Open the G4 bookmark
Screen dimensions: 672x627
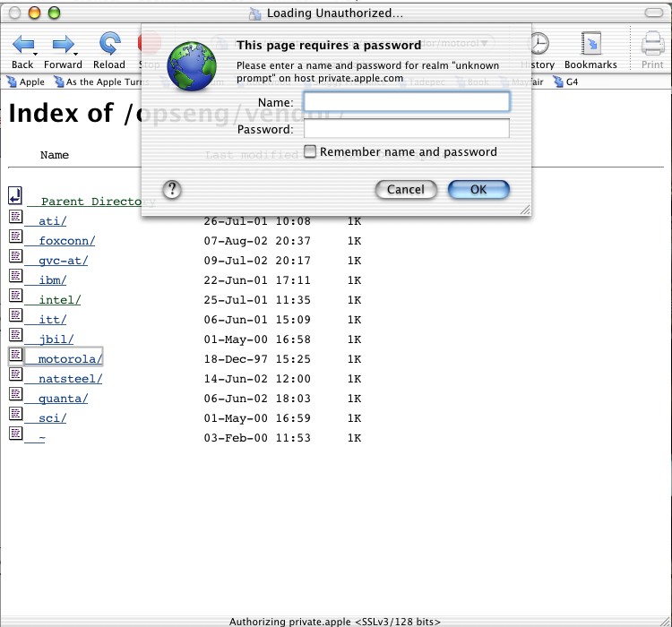click(565, 82)
